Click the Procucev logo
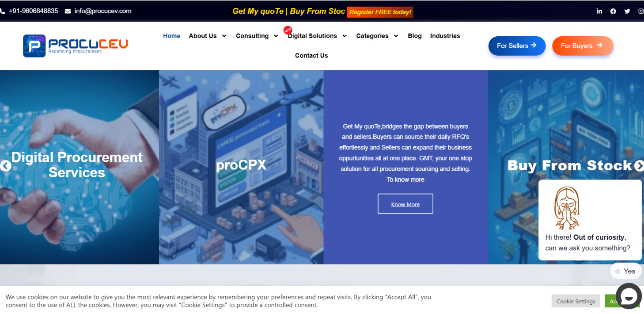The image size is (644, 314). (76, 46)
